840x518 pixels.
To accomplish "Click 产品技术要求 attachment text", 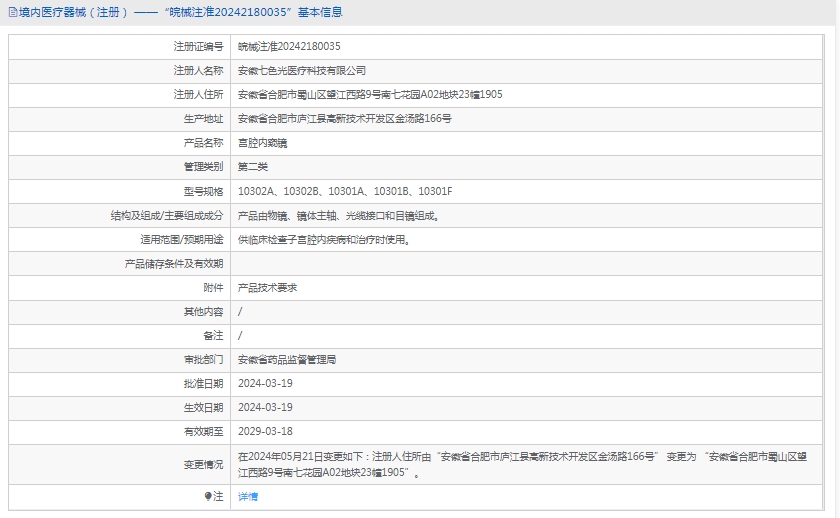I will point(268,288).
